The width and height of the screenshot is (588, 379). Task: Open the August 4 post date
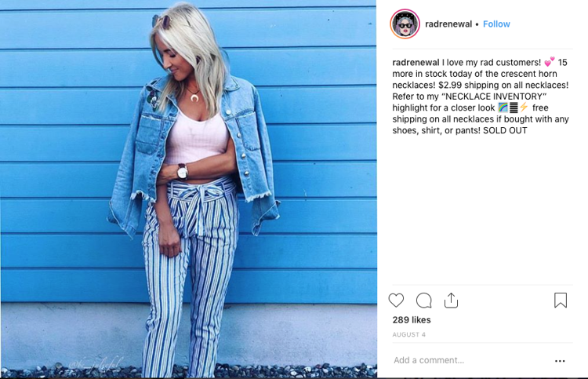point(408,334)
